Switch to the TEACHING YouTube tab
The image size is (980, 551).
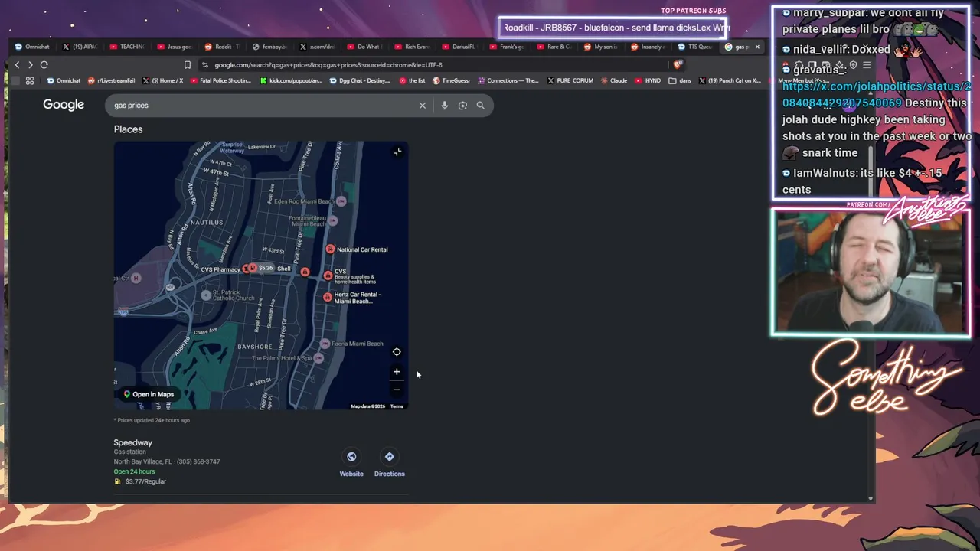127,47
